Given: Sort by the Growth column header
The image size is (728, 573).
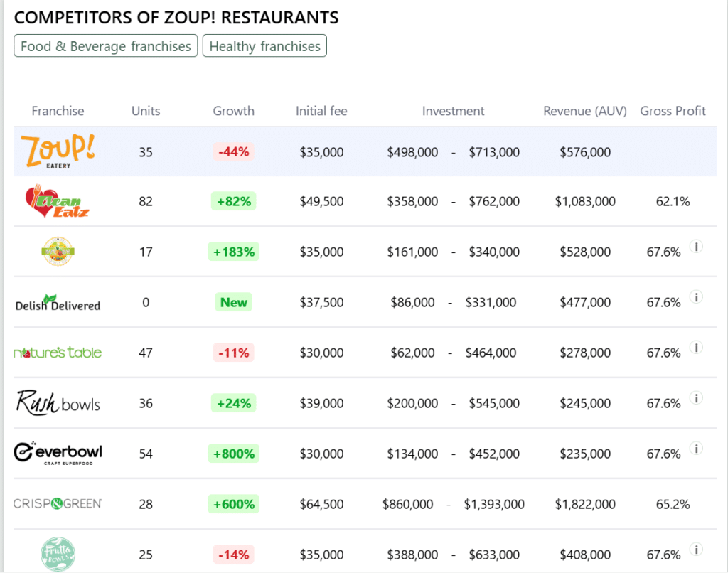Looking at the screenshot, I should point(233,111).
